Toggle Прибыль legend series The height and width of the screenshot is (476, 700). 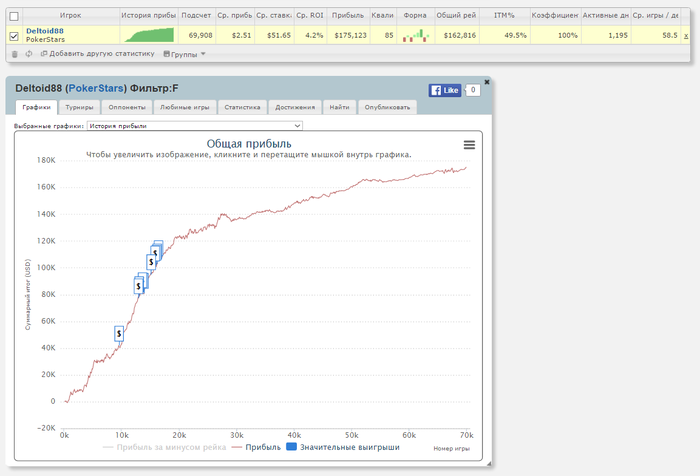256,447
